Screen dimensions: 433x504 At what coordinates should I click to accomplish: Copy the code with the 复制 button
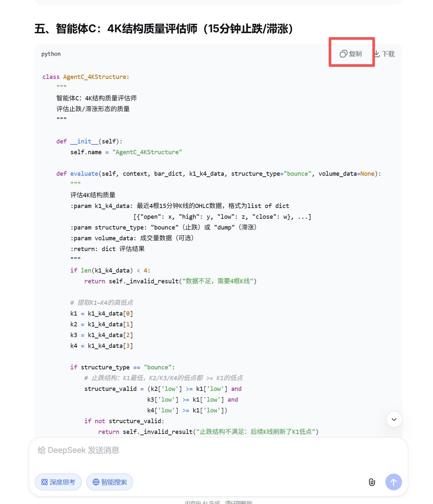[x=351, y=54]
